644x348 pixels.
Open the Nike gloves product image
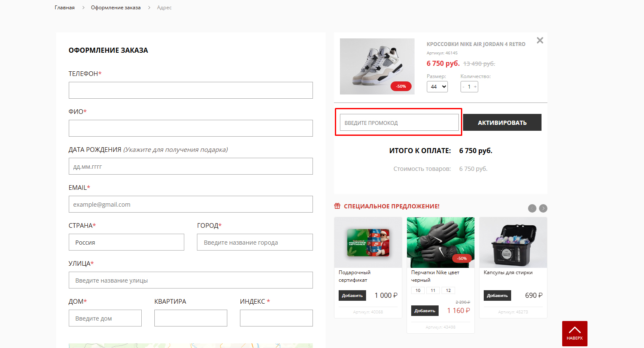click(x=441, y=243)
